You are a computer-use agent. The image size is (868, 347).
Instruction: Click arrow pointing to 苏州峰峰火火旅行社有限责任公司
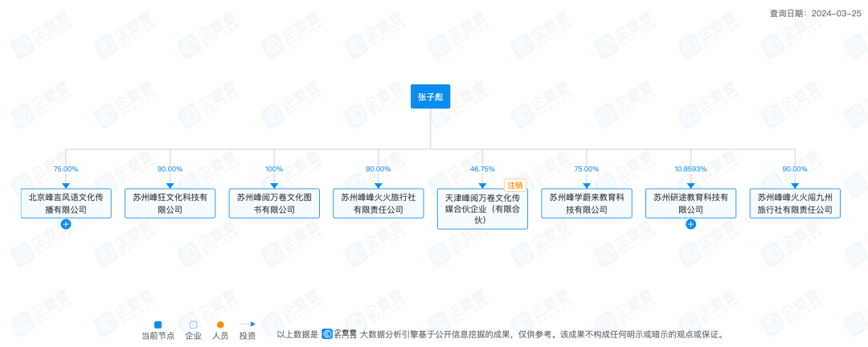tap(378, 186)
